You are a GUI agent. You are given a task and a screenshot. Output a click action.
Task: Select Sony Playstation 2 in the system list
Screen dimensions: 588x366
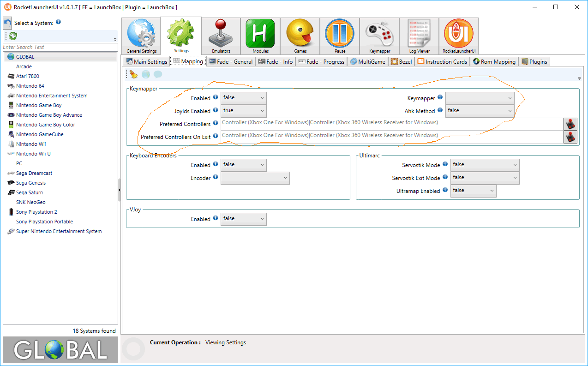36,212
